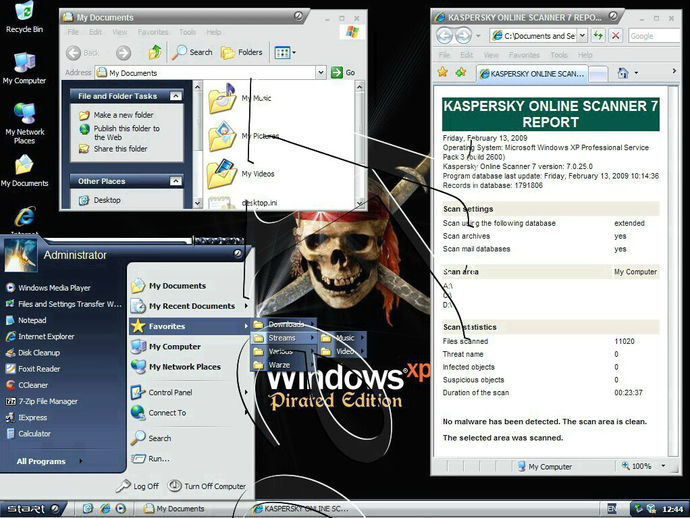Open My Recent Documents submenu
This screenshot has width=690, height=518.
coord(189,306)
